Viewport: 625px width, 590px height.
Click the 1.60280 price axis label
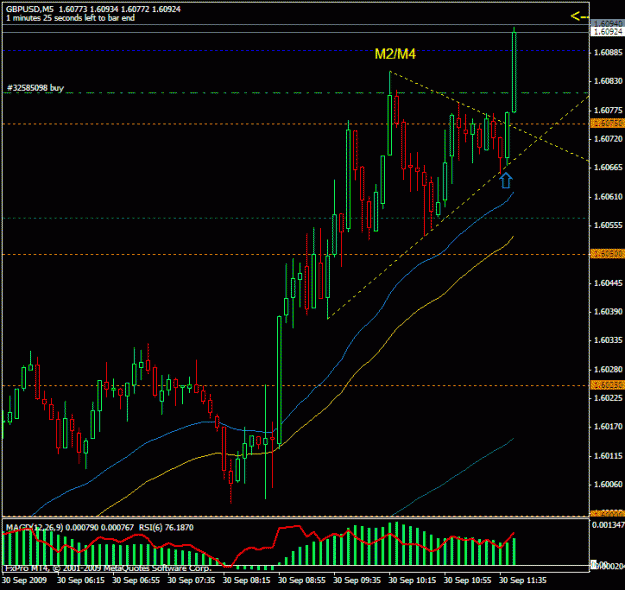click(608, 370)
